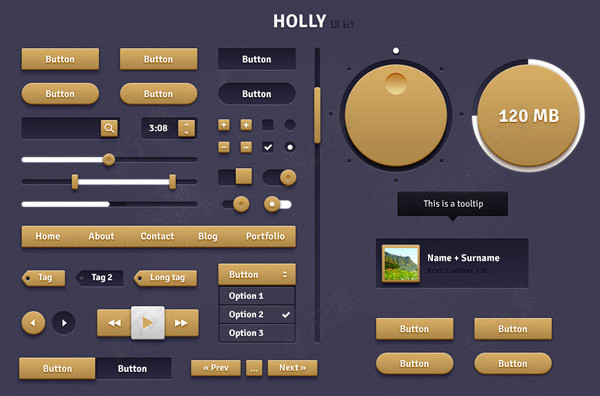Click the time stepper arrows beside 3:08
Screen dimensions: 600x396
click(x=186, y=128)
